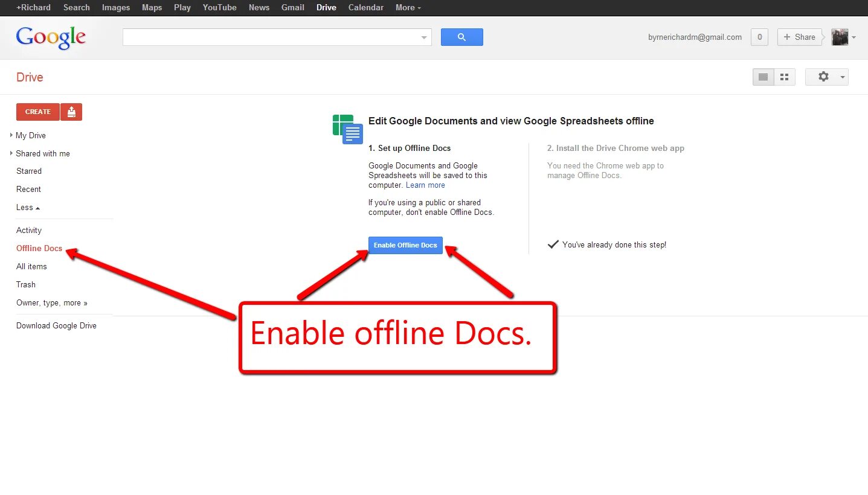The height and width of the screenshot is (495, 868).
Task: Click the profile avatar picture
Action: click(840, 37)
